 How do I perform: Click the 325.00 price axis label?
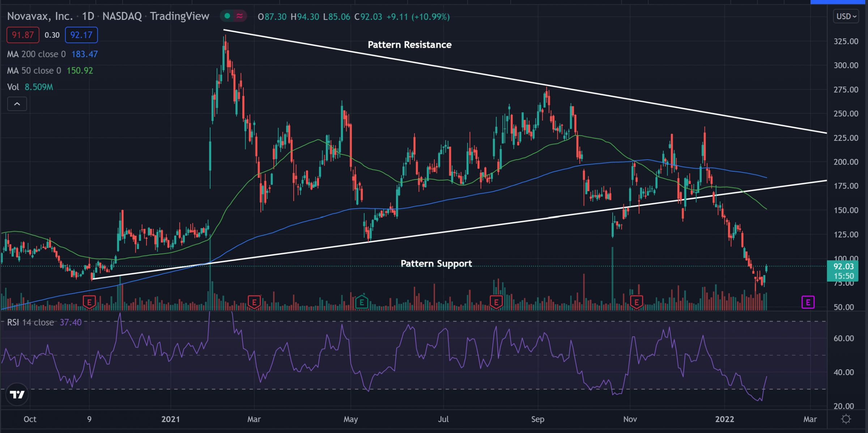846,41
